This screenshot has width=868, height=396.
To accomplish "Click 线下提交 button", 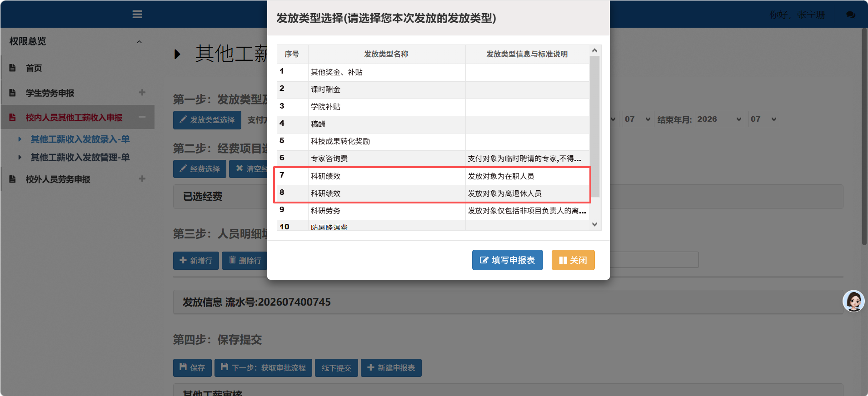I will coord(336,368).
